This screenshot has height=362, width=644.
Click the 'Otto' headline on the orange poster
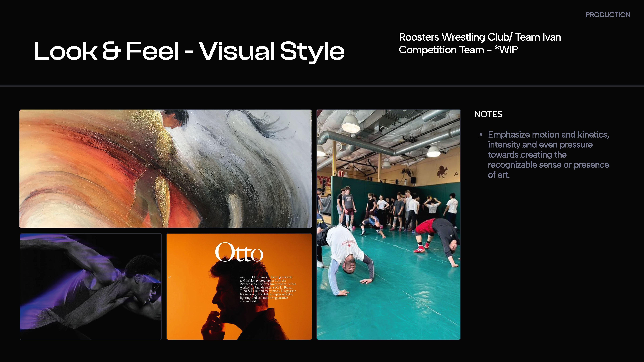click(239, 252)
